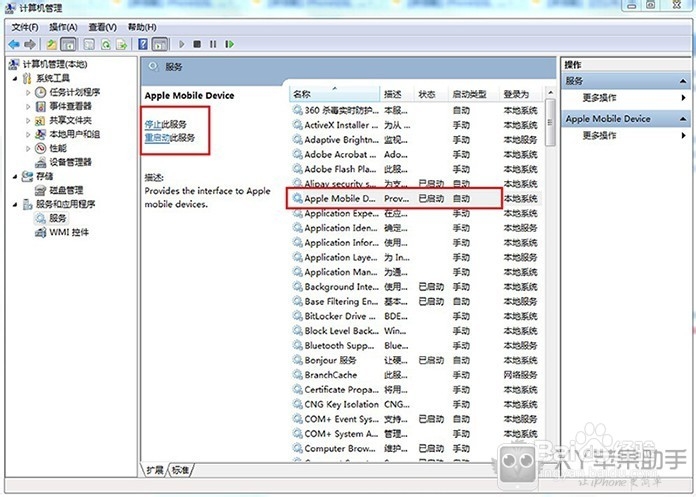The height and width of the screenshot is (497, 696).
Task: Click the Export list toolbar icon
Action: (122, 44)
